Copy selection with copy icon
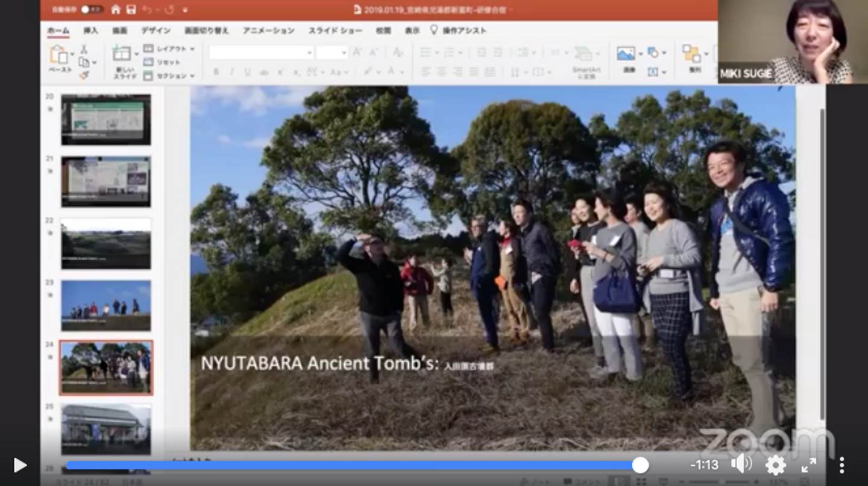This screenshot has height=486, width=868. click(x=84, y=62)
